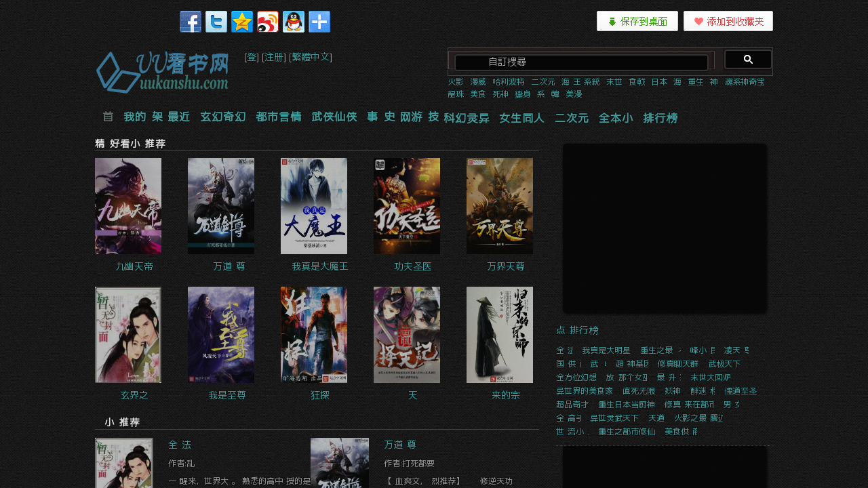Viewport: 868px width, 488px height.
Task: Open 超品奇才 in ranking list
Action: tap(572, 405)
